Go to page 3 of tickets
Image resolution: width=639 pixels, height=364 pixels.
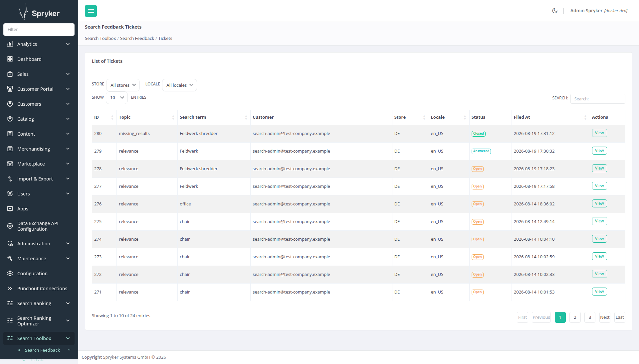(x=590, y=317)
